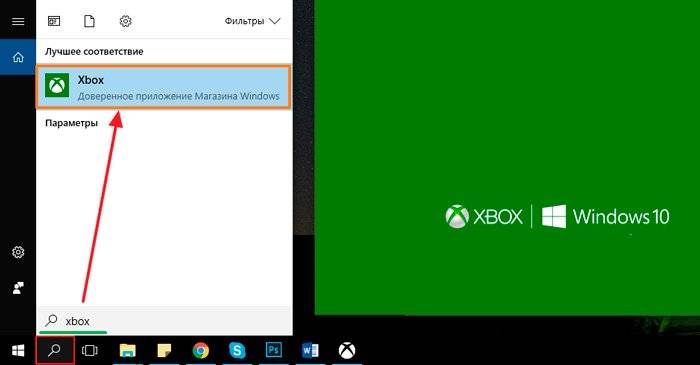
Task: Click the Лучшее соответствие heading
Action: tap(94, 51)
